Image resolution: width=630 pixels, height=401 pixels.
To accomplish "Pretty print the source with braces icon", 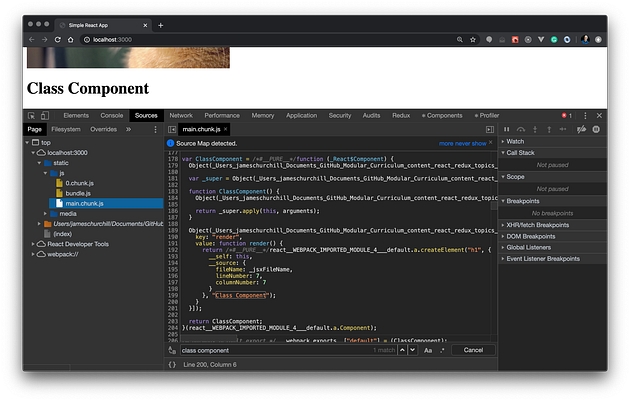I will click(x=172, y=364).
